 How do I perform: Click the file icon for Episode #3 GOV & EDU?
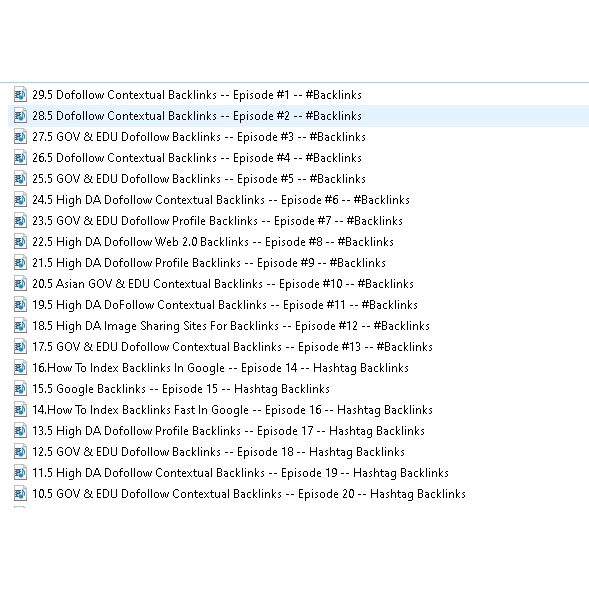[20, 137]
